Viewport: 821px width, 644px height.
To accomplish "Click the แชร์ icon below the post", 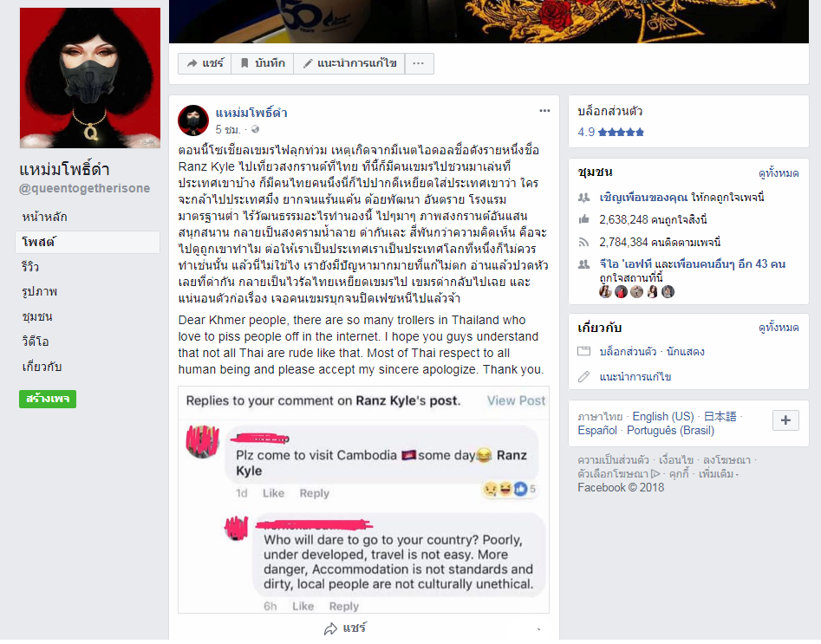I will point(346,628).
